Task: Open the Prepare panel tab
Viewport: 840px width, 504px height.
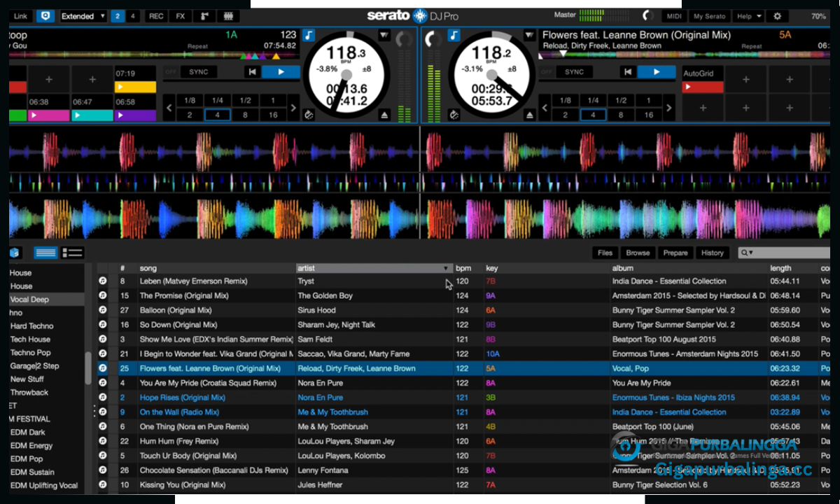Action: (x=675, y=253)
